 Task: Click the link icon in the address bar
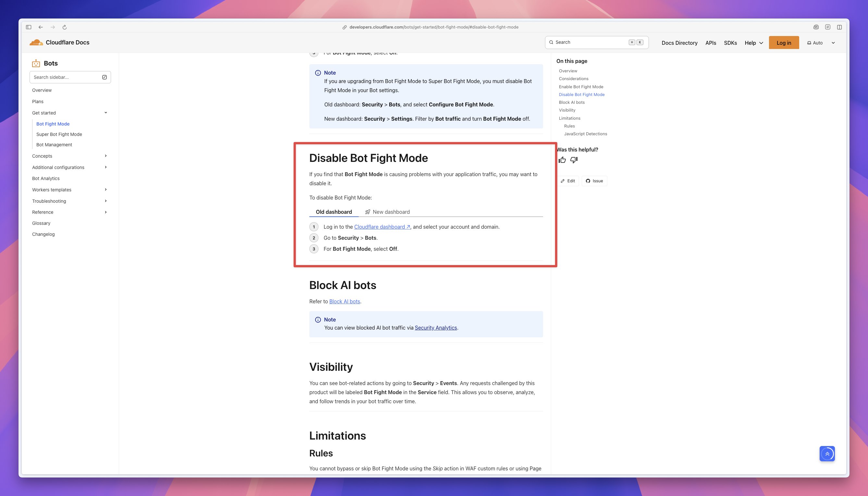[x=344, y=27]
